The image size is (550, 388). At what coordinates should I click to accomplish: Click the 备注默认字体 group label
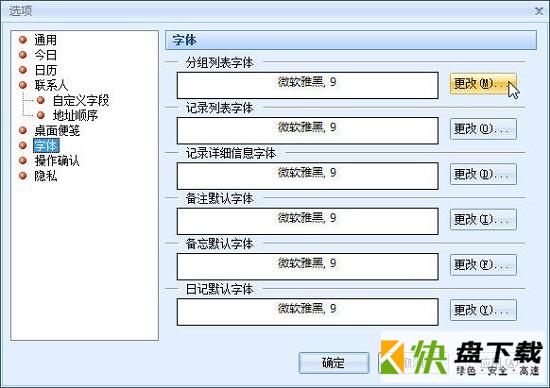[x=219, y=199]
